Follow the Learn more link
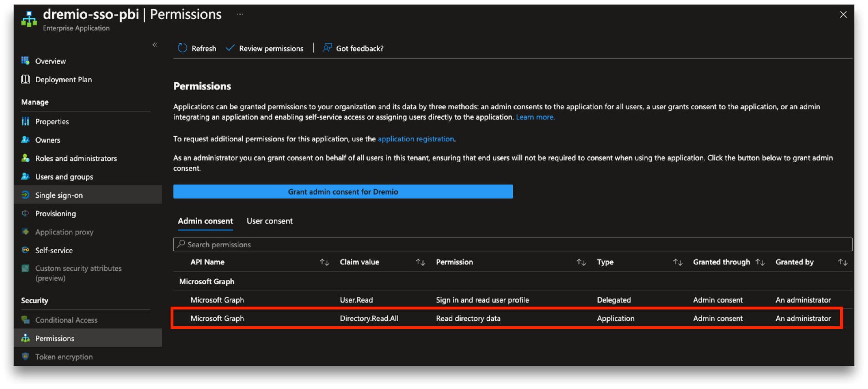This screenshot has height=389, width=868. pyautogui.click(x=535, y=117)
